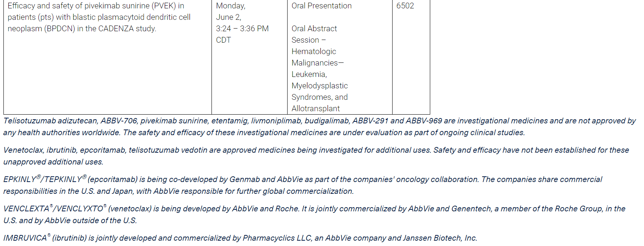Image resolution: width=644 pixels, height=246 pixels.
Task: Click the word "Hematologic" in the table
Action: 314,51
